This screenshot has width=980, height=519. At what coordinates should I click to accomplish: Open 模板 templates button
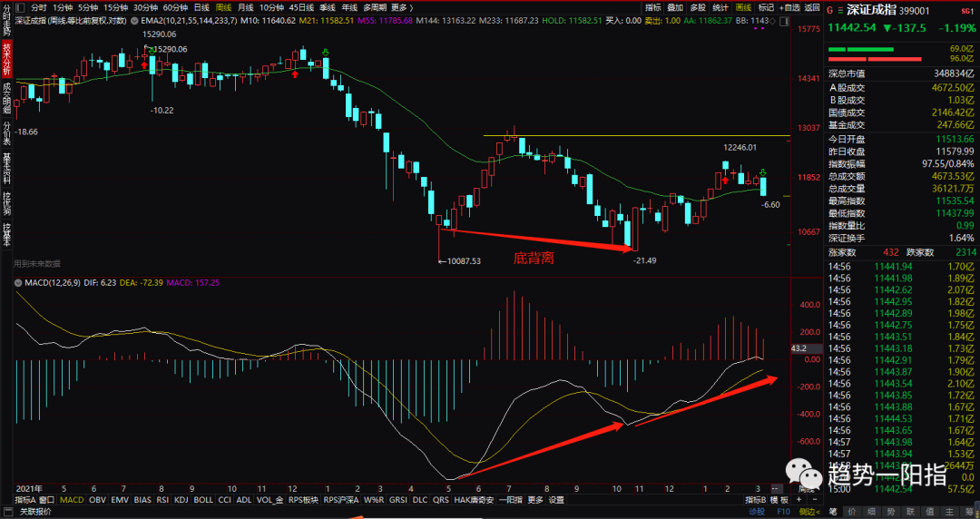[x=779, y=500]
